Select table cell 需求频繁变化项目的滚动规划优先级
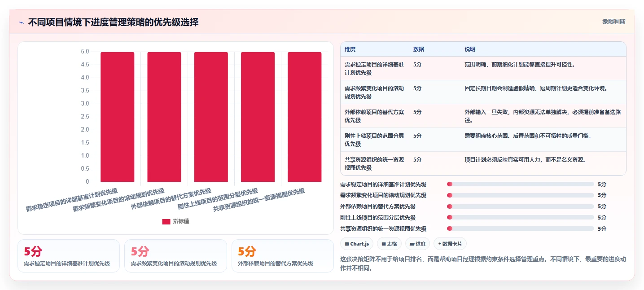 374,92
